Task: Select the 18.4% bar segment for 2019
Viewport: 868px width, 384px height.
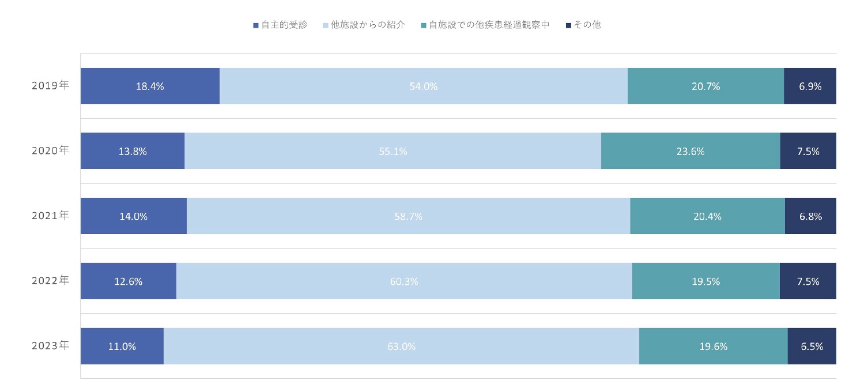Action: coord(150,86)
